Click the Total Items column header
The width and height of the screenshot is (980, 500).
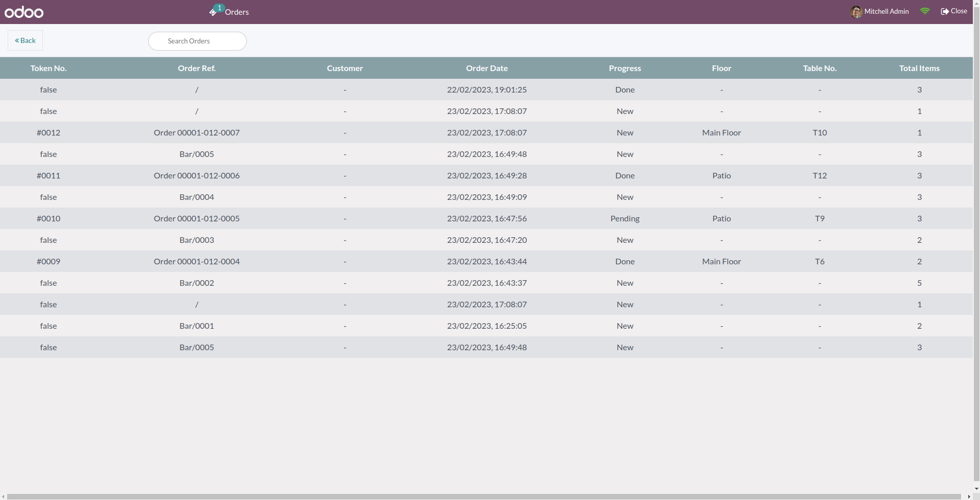click(x=919, y=68)
